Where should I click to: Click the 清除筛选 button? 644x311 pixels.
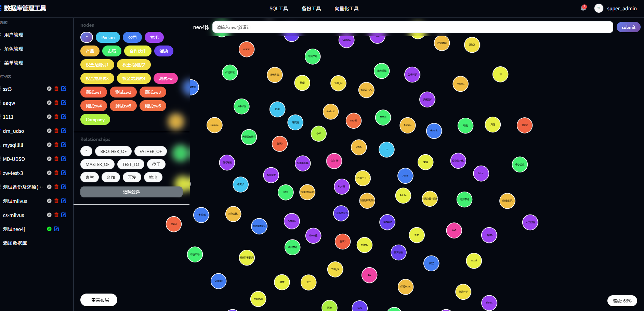coord(131,192)
